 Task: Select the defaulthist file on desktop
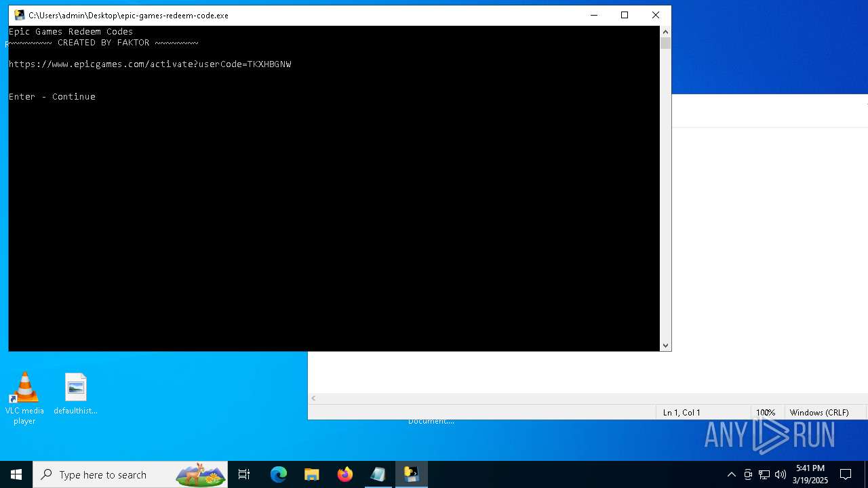coord(75,394)
